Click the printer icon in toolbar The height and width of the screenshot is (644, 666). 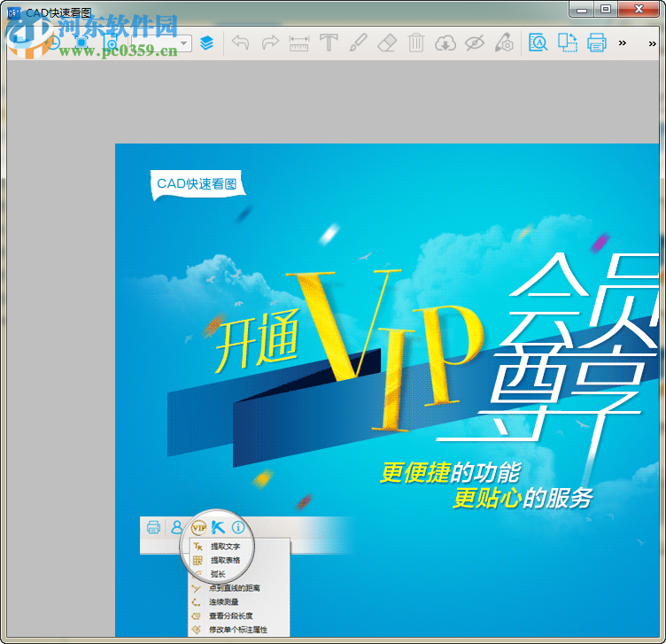click(x=597, y=43)
